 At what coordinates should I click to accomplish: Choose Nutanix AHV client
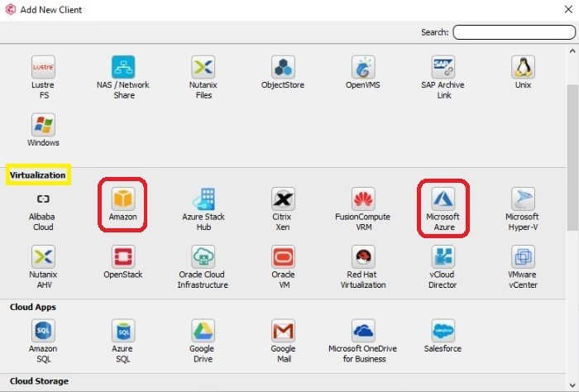tap(43, 256)
